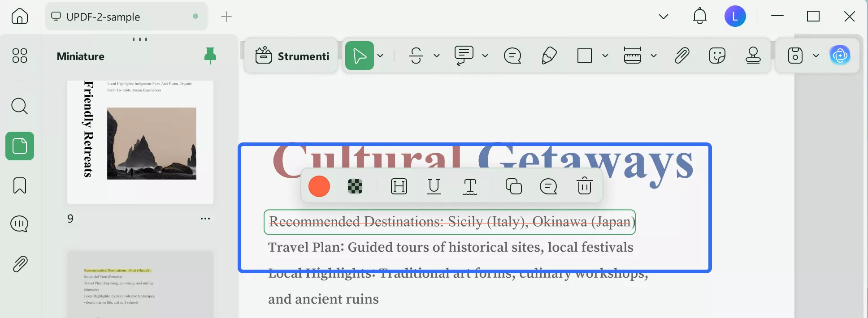Select the page 10 thumbnail with highlighted text
This screenshot has width=868, height=318.
(140, 284)
